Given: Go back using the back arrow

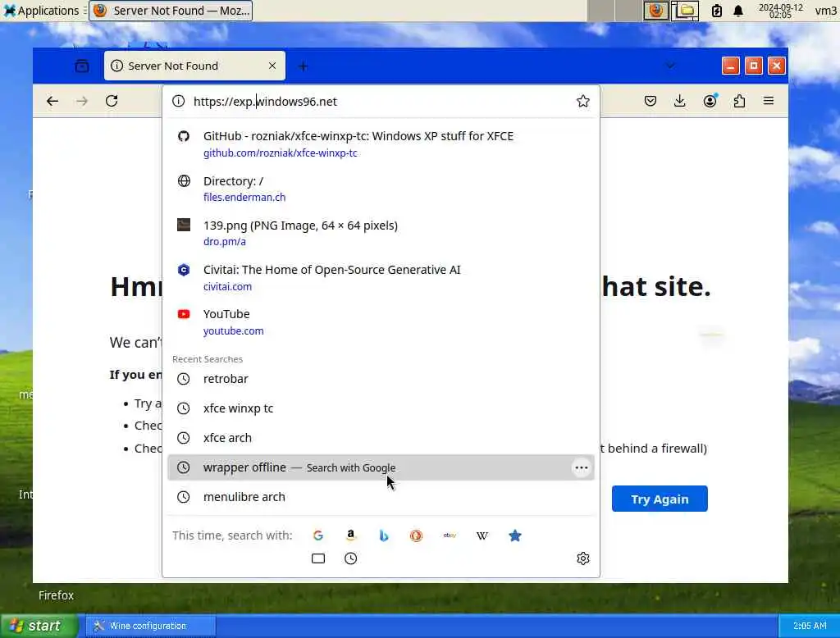Looking at the screenshot, I should (52, 101).
